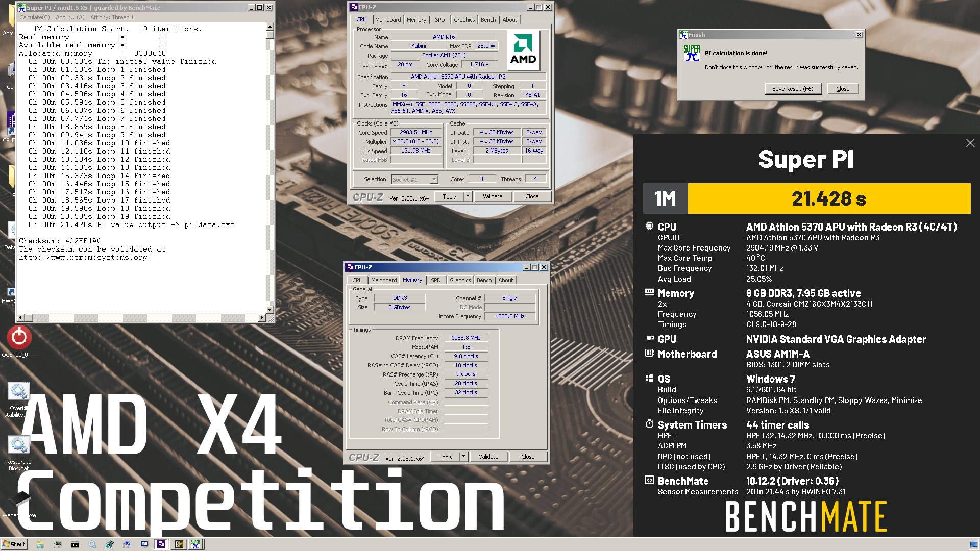980x551 pixels.
Task: Open Bench tab in lower CPU-Z
Action: click(484, 280)
